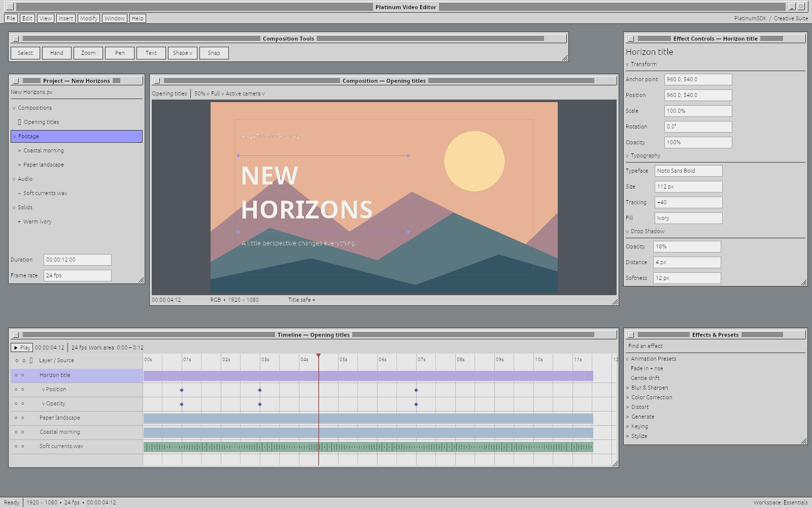
Task: Expand the Blur & Sharpen effects category
Action: point(627,388)
